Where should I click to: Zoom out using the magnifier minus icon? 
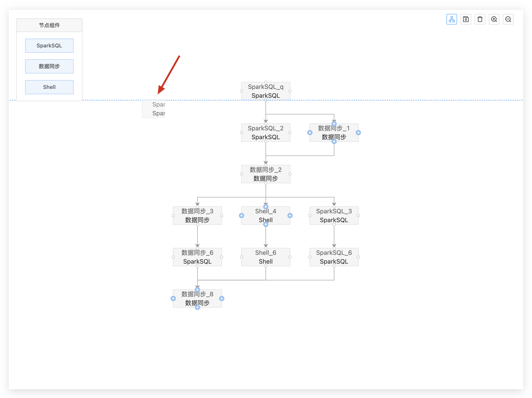[508, 19]
